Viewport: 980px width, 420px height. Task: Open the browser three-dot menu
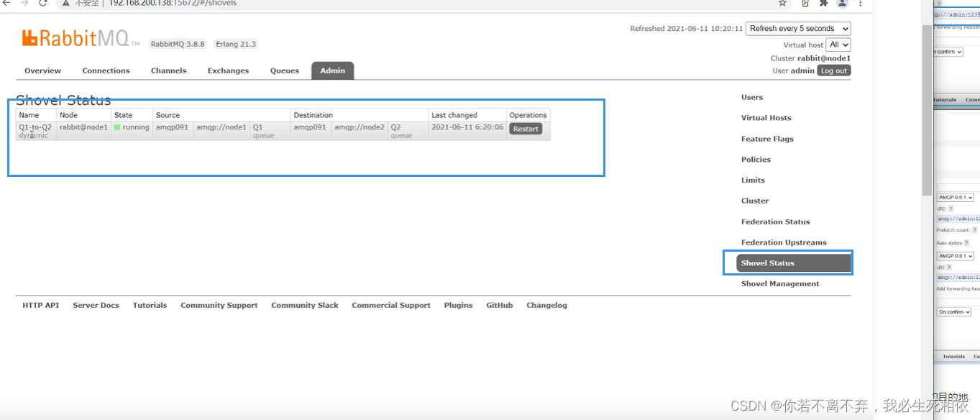pyautogui.click(x=860, y=3)
